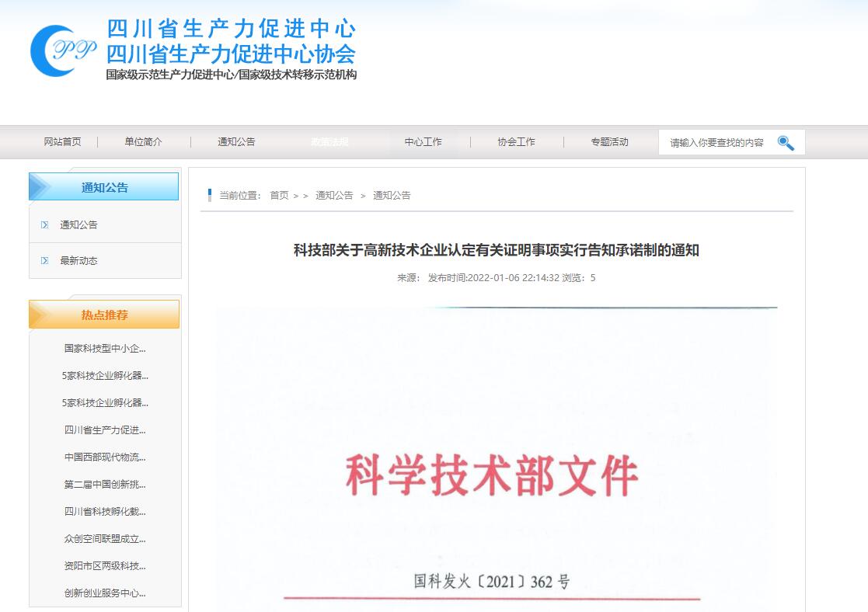
Task: Select 专题活动 navigation item
Action: pos(609,142)
